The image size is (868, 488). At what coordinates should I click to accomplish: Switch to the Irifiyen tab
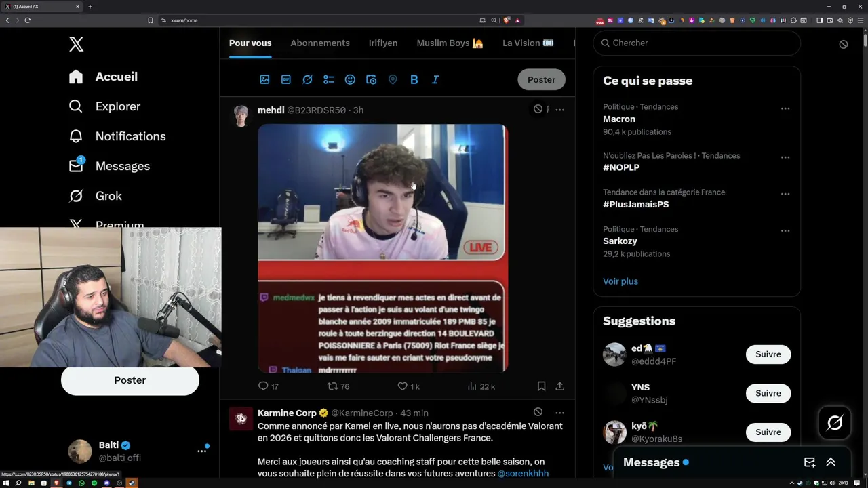[383, 43]
